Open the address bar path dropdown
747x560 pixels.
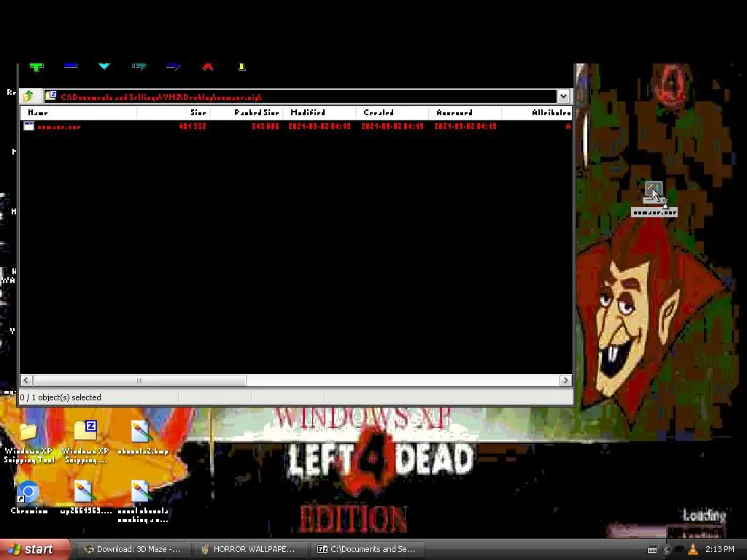[563, 96]
